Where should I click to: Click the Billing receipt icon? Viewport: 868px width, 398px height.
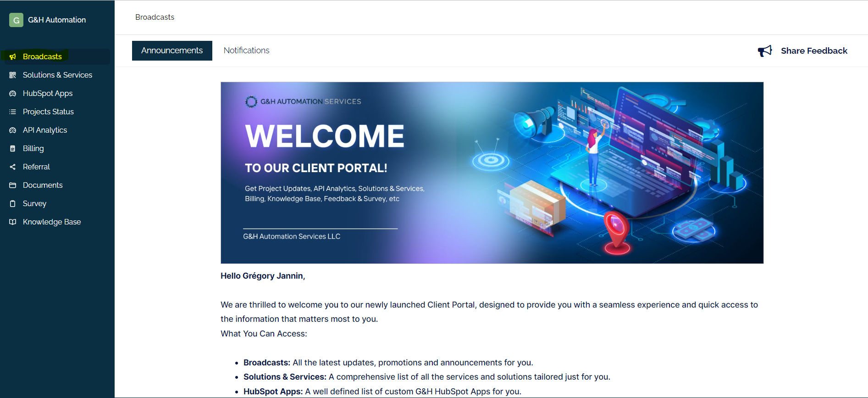(x=13, y=148)
